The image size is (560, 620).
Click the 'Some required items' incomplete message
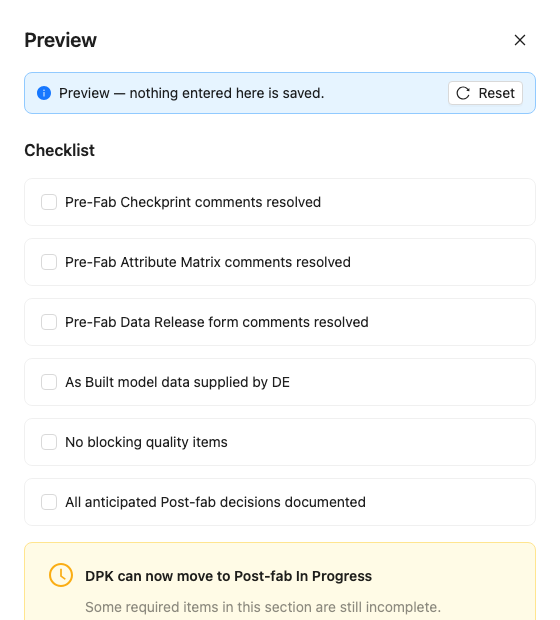(x=263, y=607)
